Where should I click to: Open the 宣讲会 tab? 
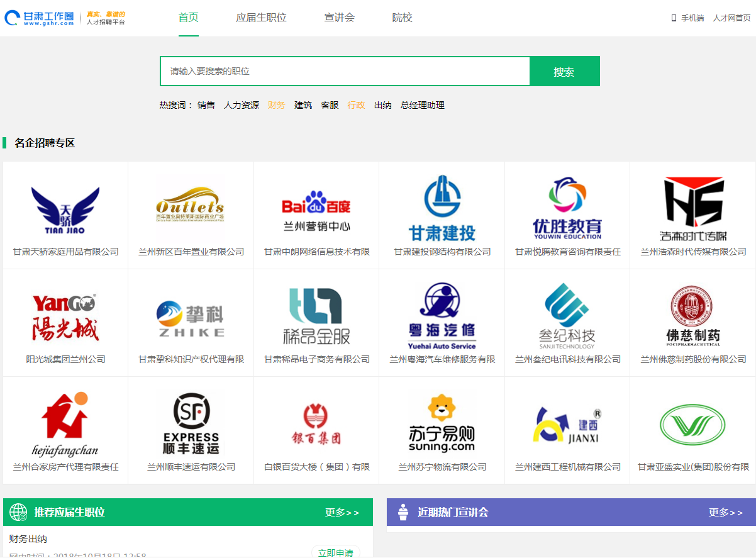[340, 18]
